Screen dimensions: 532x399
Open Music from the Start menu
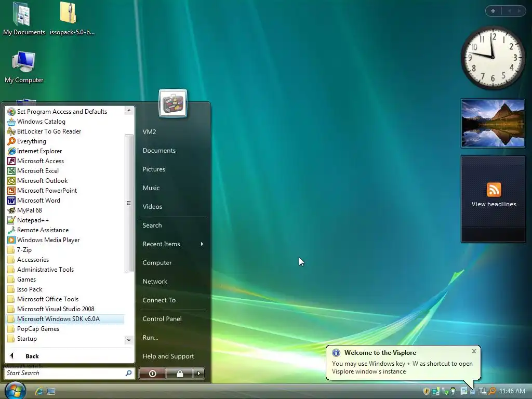pos(173,188)
